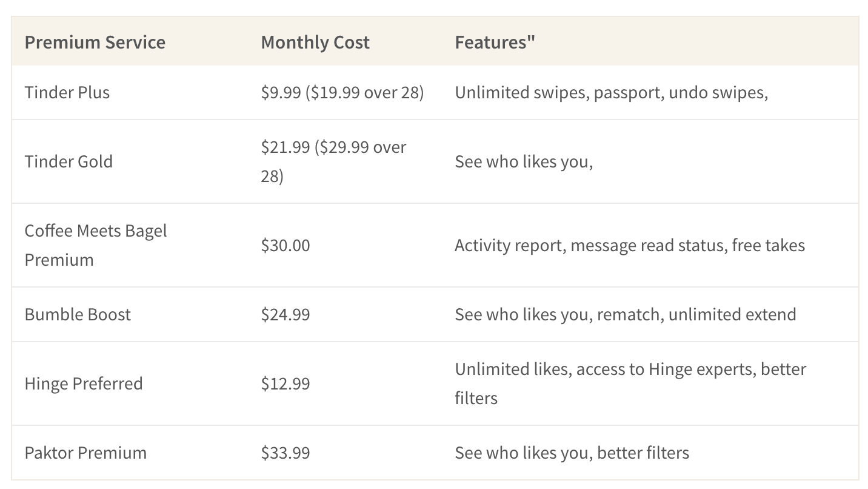
Task: Click Paktor's See who likes you, better filters
Action: click(572, 453)
